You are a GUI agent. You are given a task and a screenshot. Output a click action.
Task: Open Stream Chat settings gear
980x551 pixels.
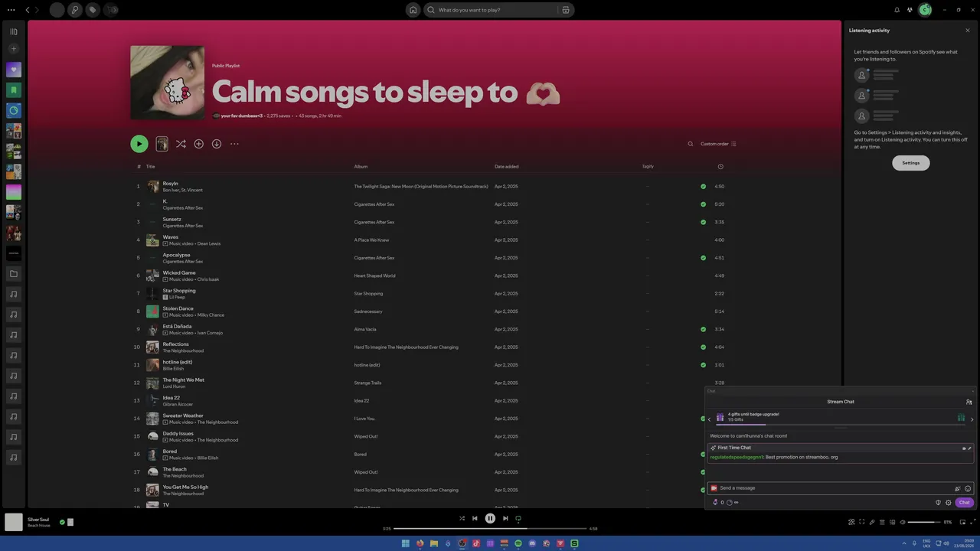948,503
